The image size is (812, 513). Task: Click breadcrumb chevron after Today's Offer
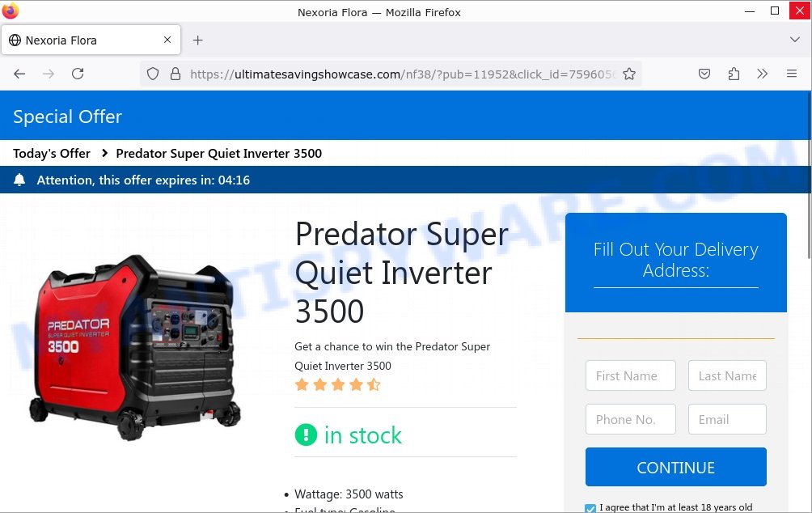(x=104, y=154)
